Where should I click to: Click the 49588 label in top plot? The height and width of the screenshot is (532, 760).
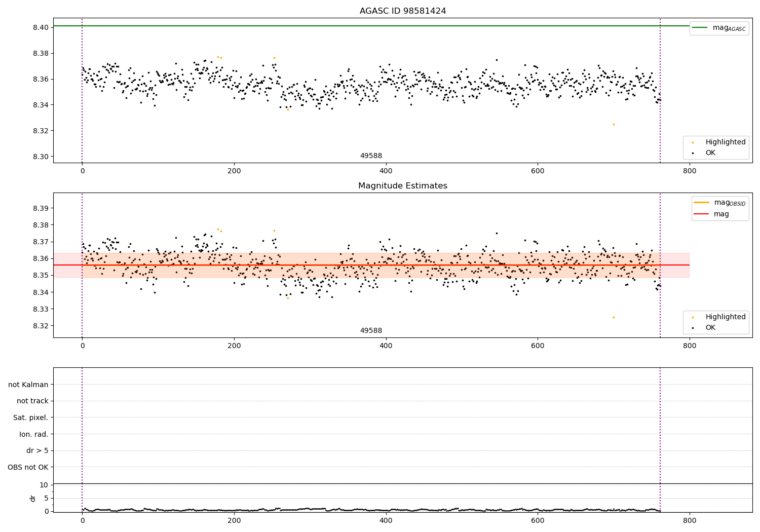pos(371,156)
